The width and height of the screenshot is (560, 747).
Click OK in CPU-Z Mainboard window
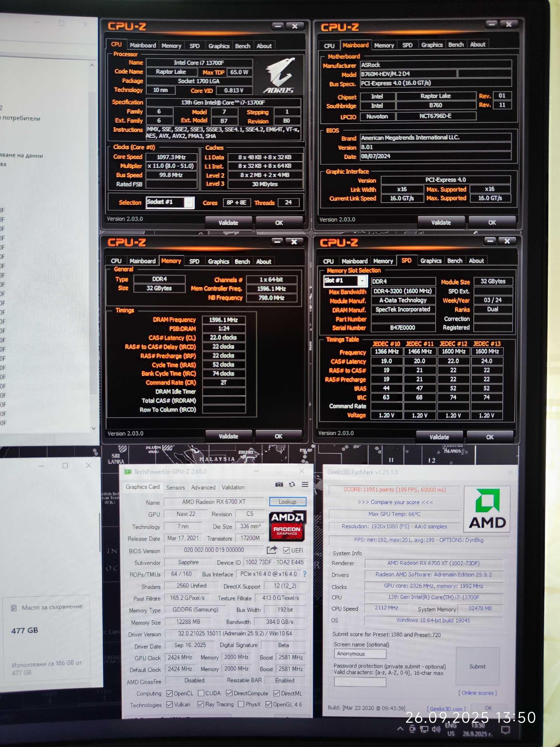click(492, 223)
